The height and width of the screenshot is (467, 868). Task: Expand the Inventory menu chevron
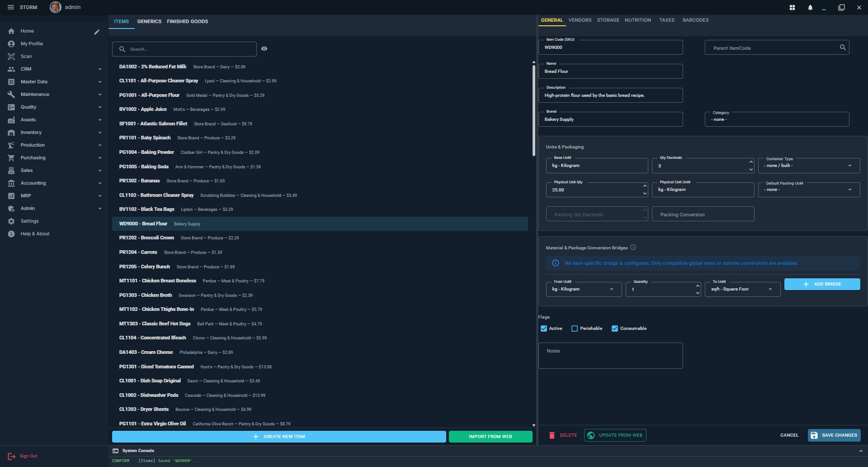click(x=100, y=133)
